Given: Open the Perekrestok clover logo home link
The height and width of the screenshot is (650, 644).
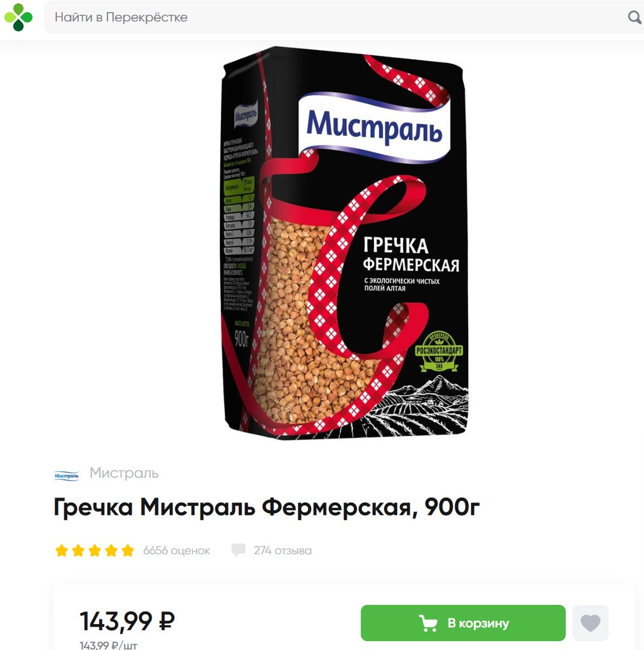Looking at the screenshot, I should click(x=18, y=17).
